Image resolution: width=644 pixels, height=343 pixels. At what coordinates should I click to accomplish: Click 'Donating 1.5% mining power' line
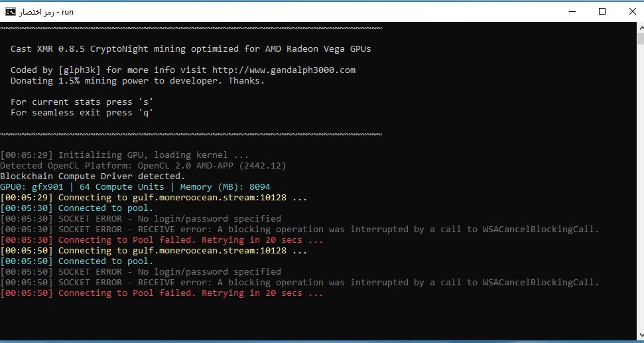pos(137,81)
